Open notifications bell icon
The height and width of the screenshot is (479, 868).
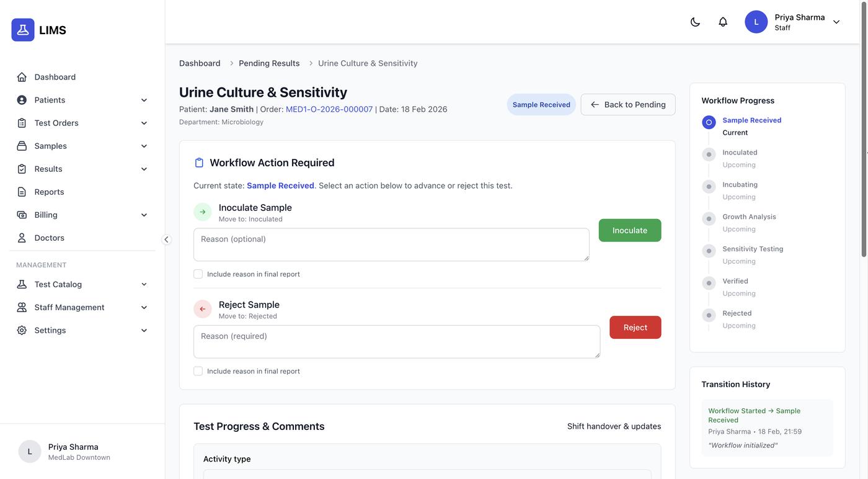point(723,22)
